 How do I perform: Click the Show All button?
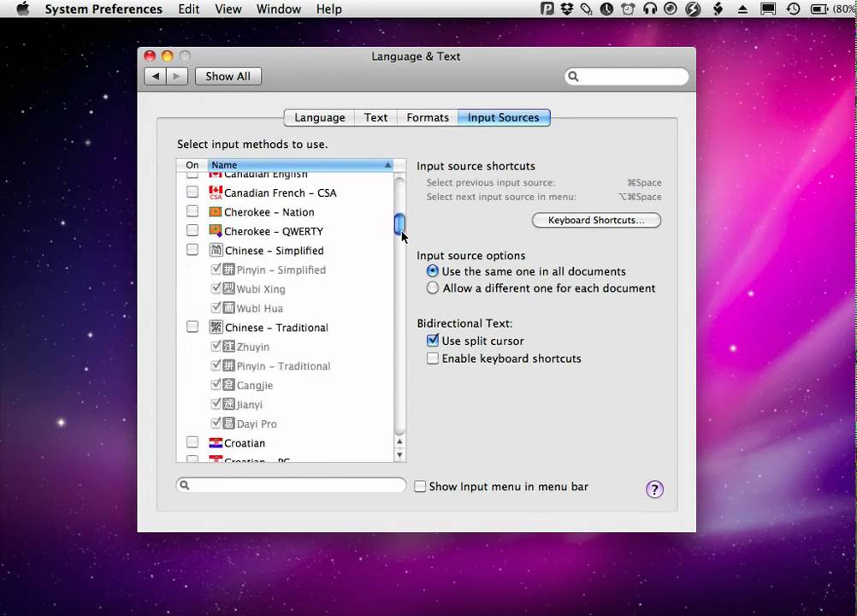click(228, 76)
